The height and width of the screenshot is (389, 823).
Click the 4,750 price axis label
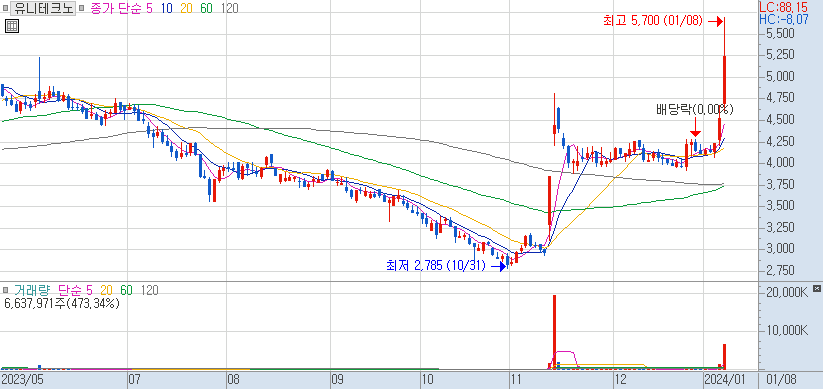click(x=779, y=98)
